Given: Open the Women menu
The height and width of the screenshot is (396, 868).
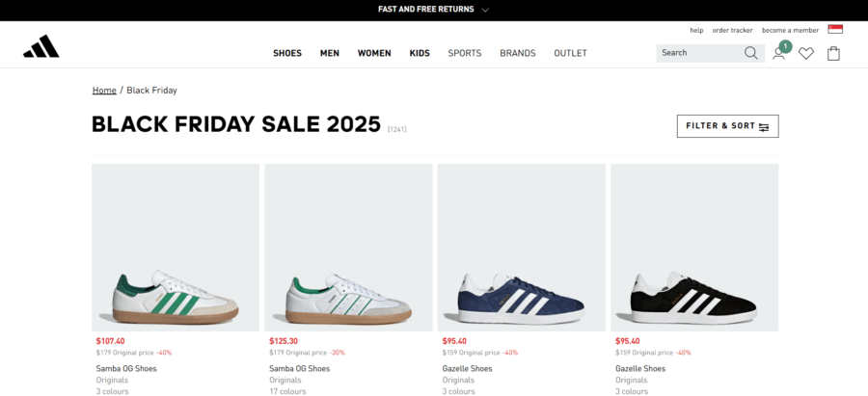Looking at the screenshot, I should coord(374,53).
